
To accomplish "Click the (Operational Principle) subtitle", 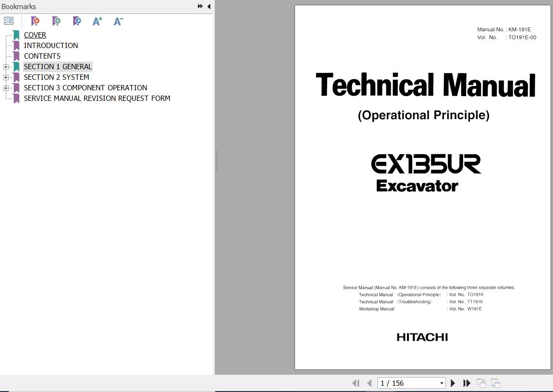I will 424,115.
